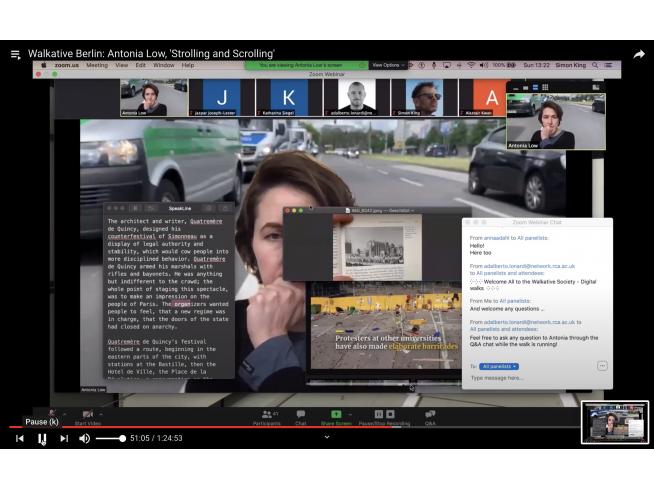Click the share arrow icon
Viewport: 654px width, 490px height.
point(638,54)
